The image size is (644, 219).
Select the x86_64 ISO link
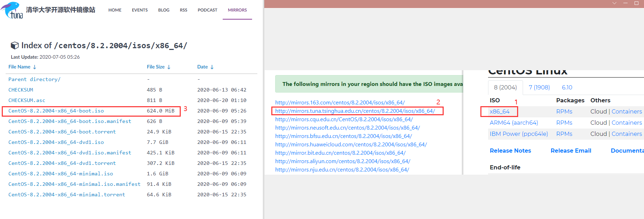click(x=500, y=112)
